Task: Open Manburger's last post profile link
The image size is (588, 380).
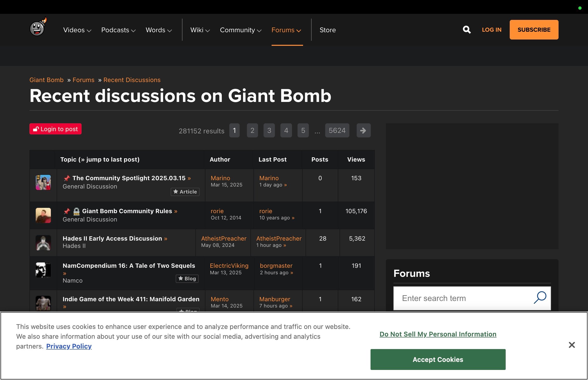Action: click(275, 299)
